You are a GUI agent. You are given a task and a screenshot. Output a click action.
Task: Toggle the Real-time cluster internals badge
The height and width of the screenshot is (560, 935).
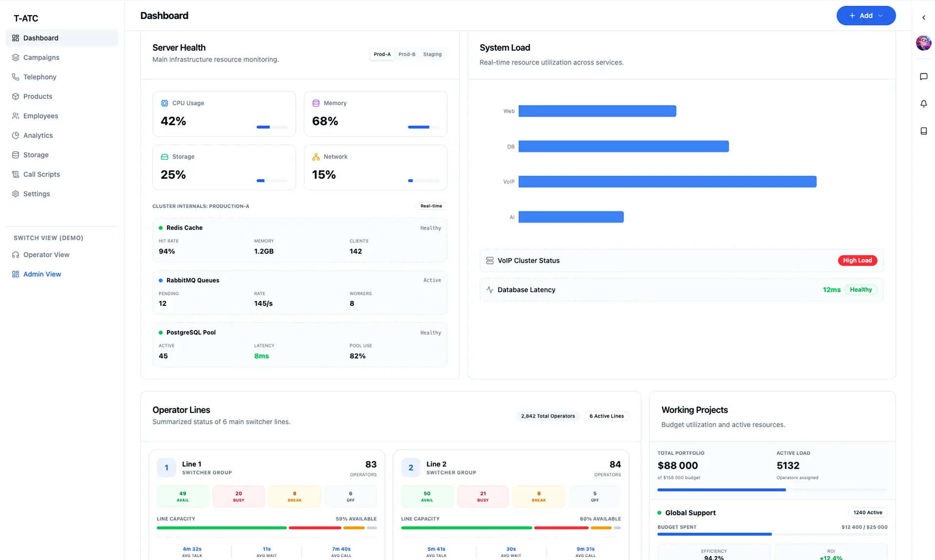(430, 206)
